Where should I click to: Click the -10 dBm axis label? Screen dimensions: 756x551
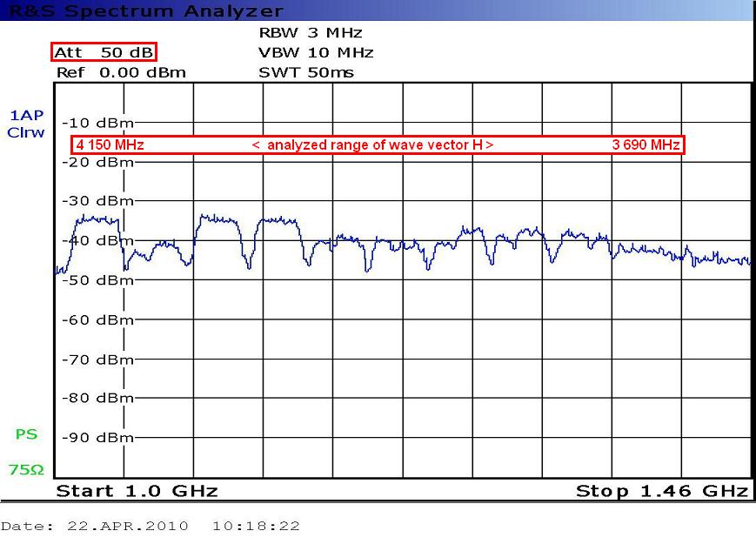click(98, 122)
